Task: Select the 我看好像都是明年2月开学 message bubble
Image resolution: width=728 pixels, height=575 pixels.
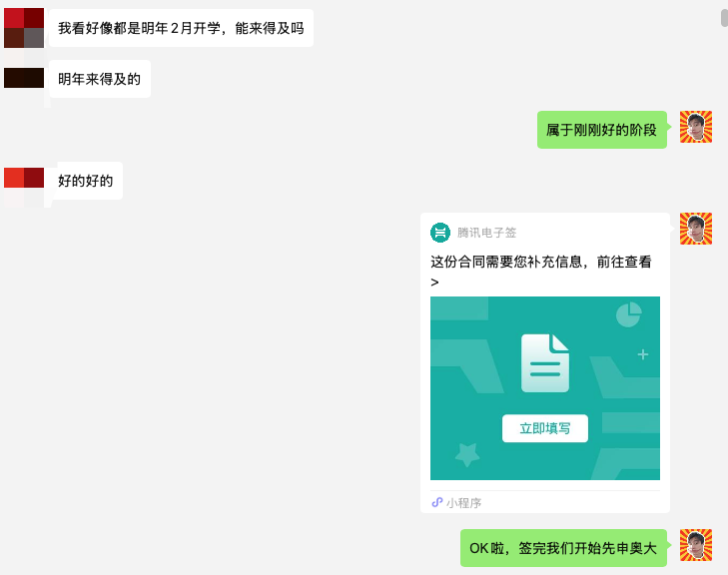Action: [x=181, y=28]
